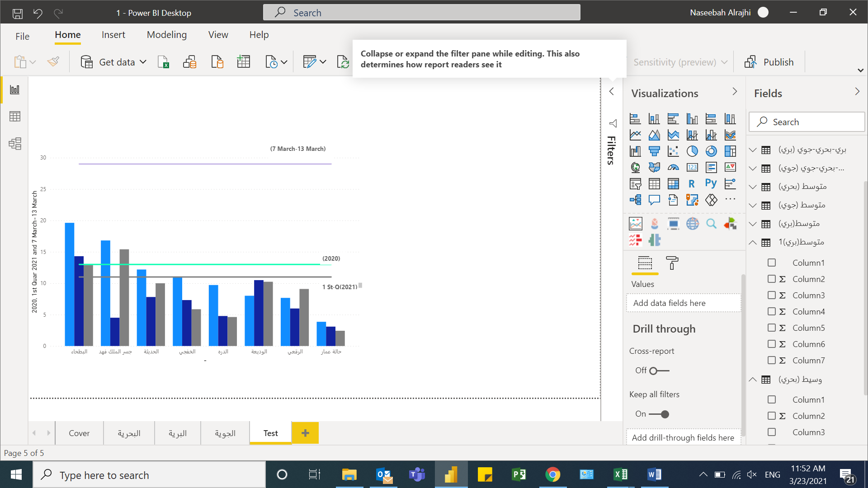Screen dimensions: 868x488
Task: Add the Python visual
Action: point(711,184)
